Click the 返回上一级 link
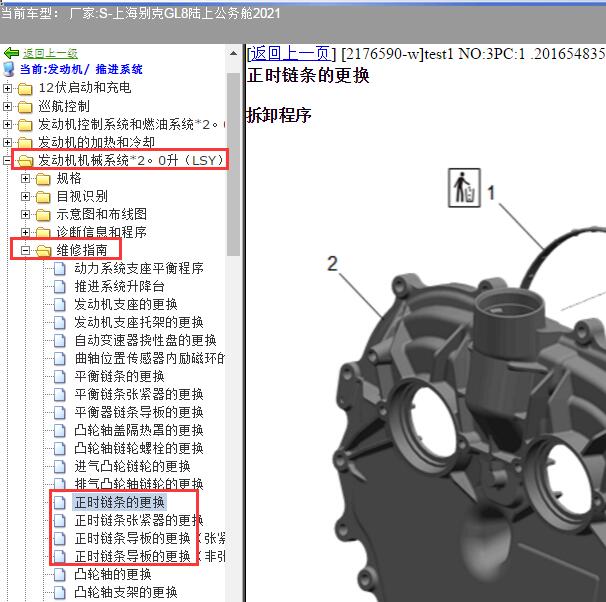The height and width of the screenshot is (602, 606). 50,53
